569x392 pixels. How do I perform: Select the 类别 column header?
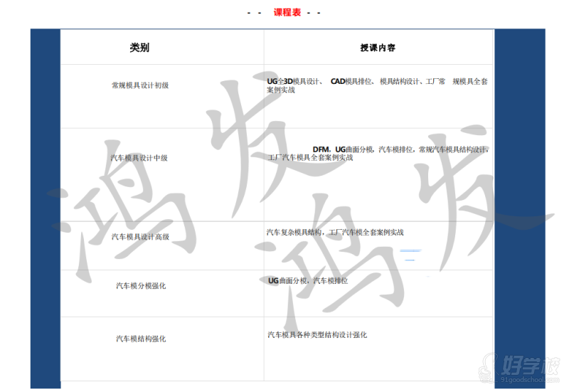[139, 48]
